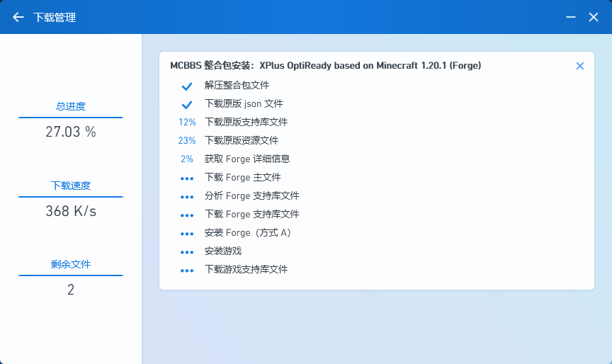Select the 下载原版支持库文件 step
Screen dimensions: 612x364
click(x=246, y=123)
